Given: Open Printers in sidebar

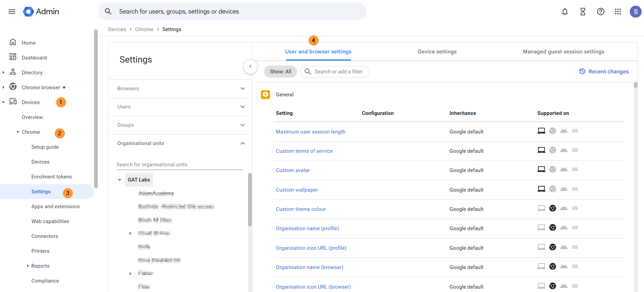Looking at the screenshot, I should (40, 251).
